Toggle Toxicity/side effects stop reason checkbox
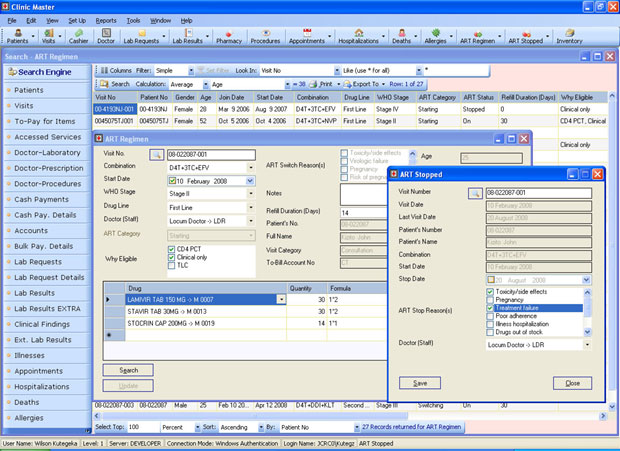The image size is (620, 451). (490, 292)
